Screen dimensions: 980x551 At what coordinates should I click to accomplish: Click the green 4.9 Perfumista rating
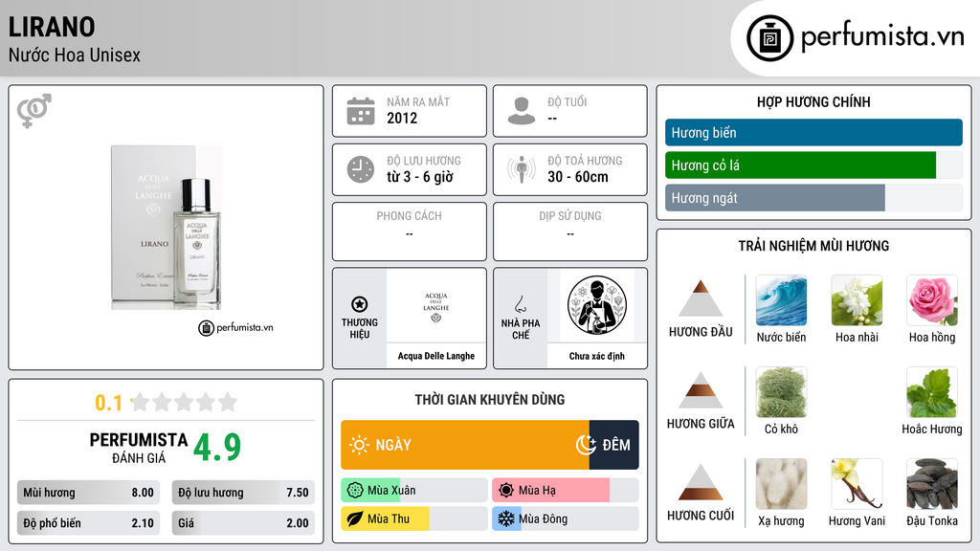pyautogui.click(x=217, y=447)
